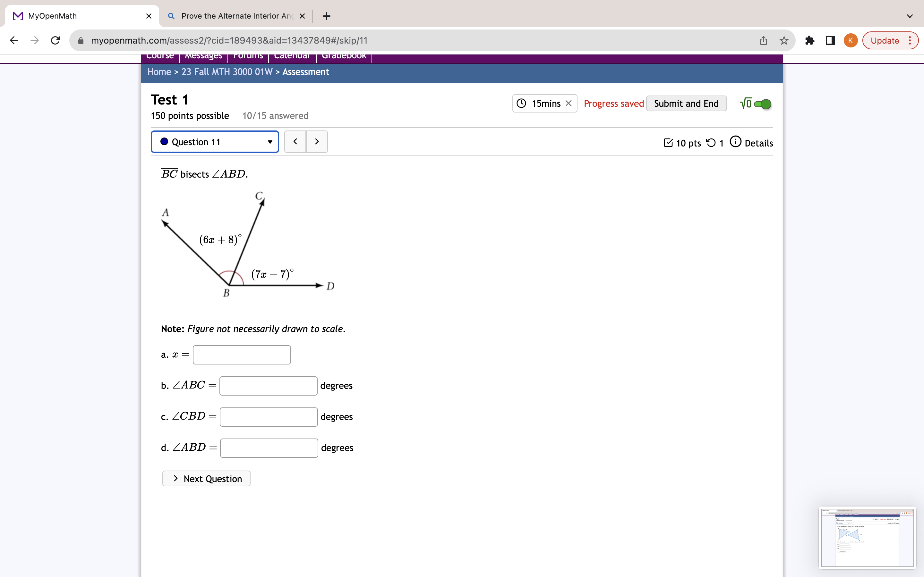Click the share page icon
This screenshot has height=577, width=924.
[763, 40]
